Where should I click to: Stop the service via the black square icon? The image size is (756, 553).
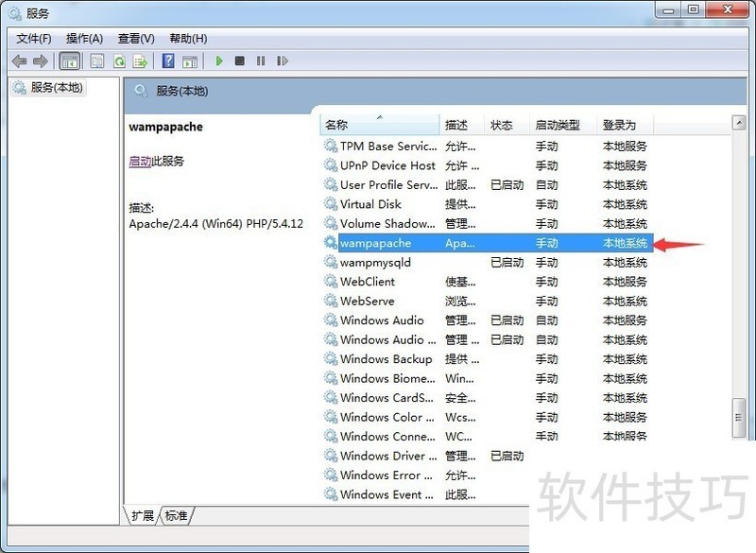pos(241,60)
